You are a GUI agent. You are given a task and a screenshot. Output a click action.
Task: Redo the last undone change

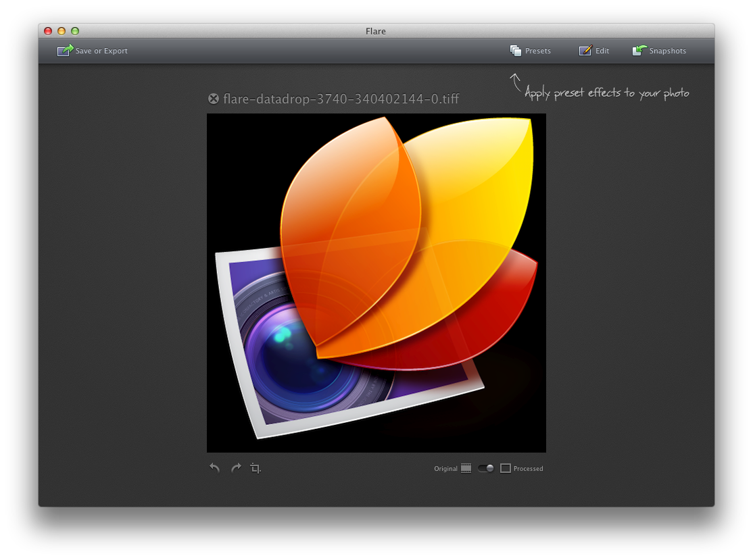click(x=236, y=468)
